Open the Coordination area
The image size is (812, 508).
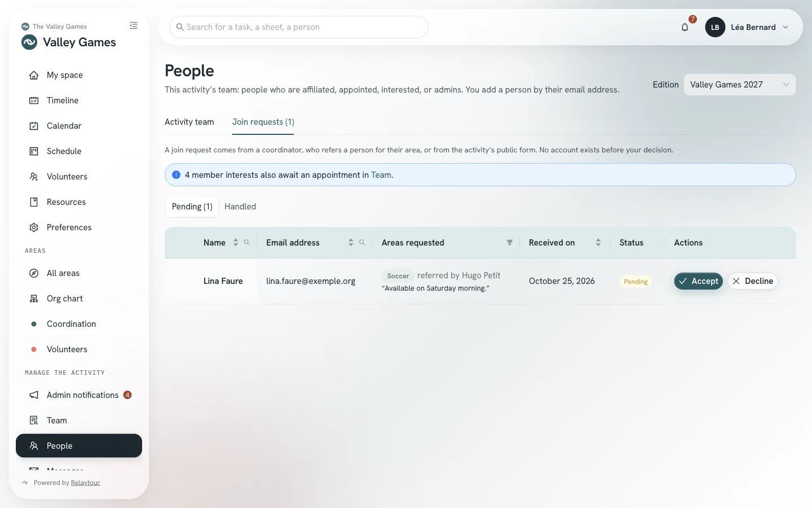click(79, 324)
